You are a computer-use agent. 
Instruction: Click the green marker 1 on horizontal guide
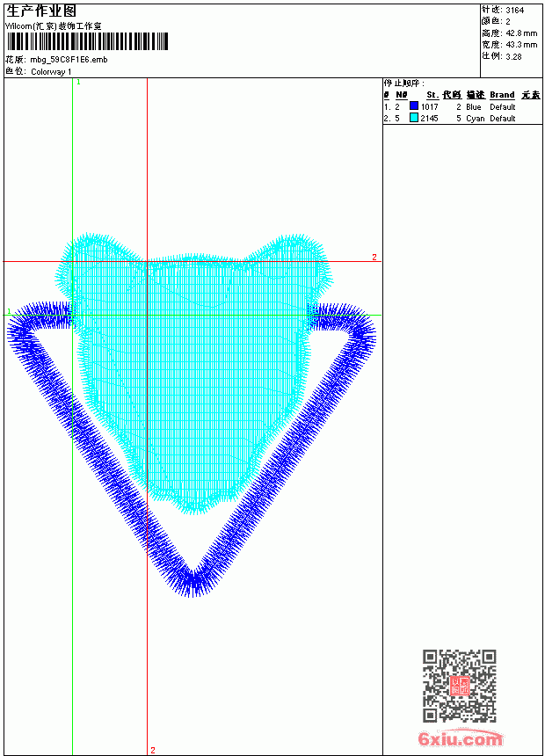[9, 311]
